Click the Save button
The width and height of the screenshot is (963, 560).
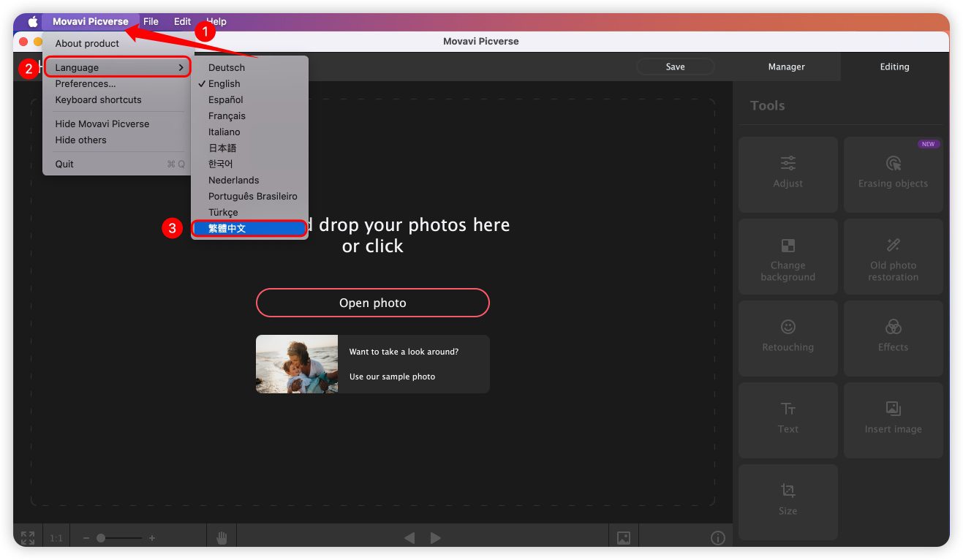pyautogui.click(x=675, y=67)
